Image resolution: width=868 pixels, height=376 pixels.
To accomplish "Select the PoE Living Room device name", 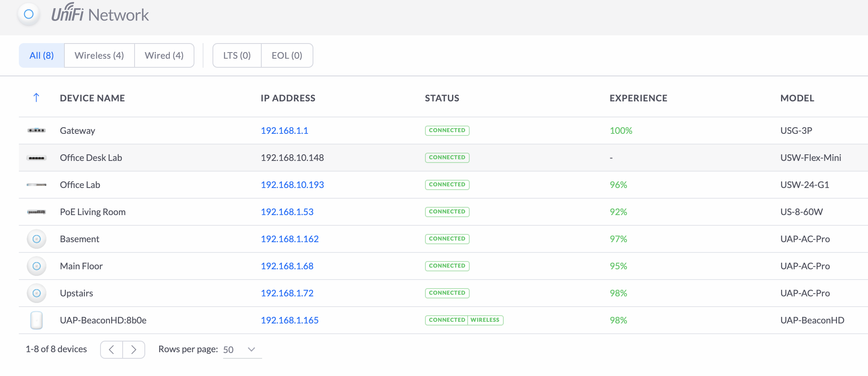I will click(93, 212).
